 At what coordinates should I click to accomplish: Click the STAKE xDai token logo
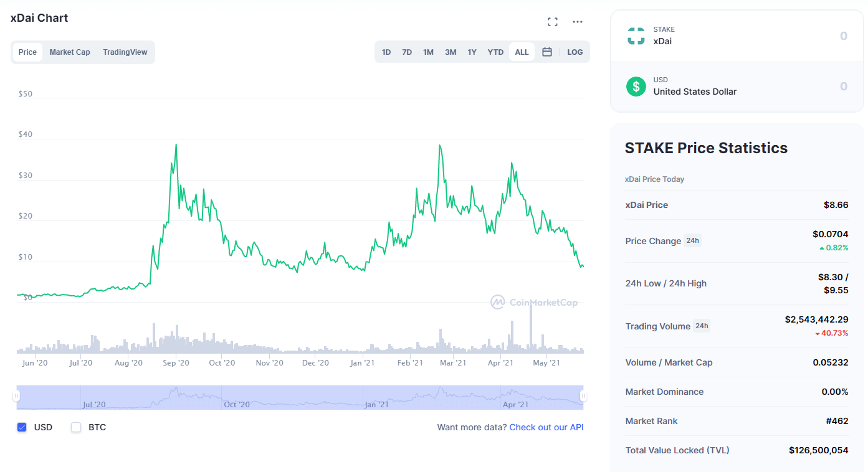(x=636, y=36)
